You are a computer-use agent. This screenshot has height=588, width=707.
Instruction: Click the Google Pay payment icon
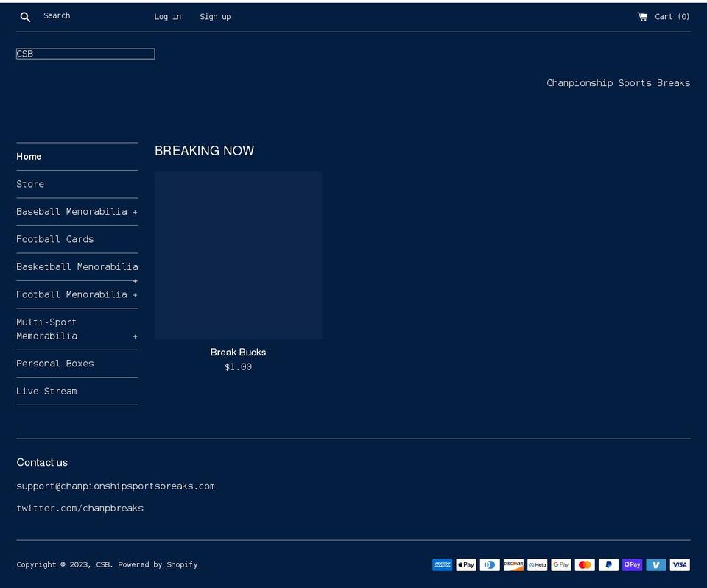point(560,564)
